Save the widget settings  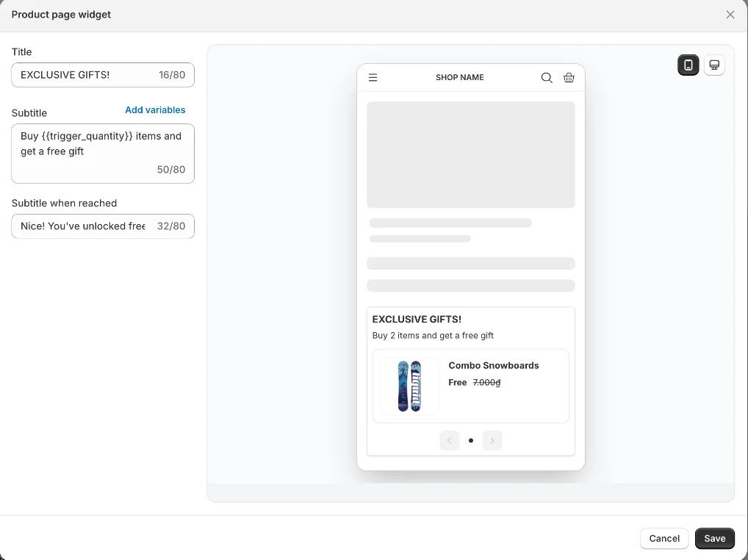pos(715,539)
